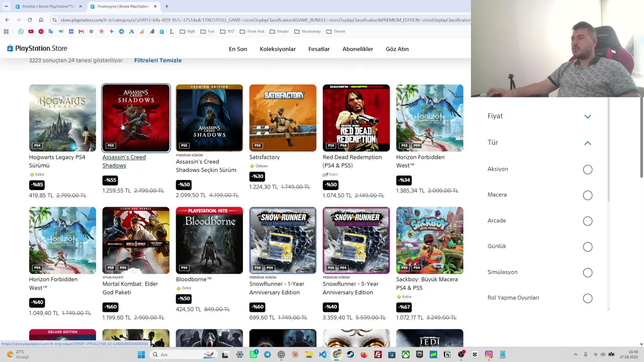Launch Steam from the taskbar
This screenshot has width=644, height=362.
tap(350, 354)
